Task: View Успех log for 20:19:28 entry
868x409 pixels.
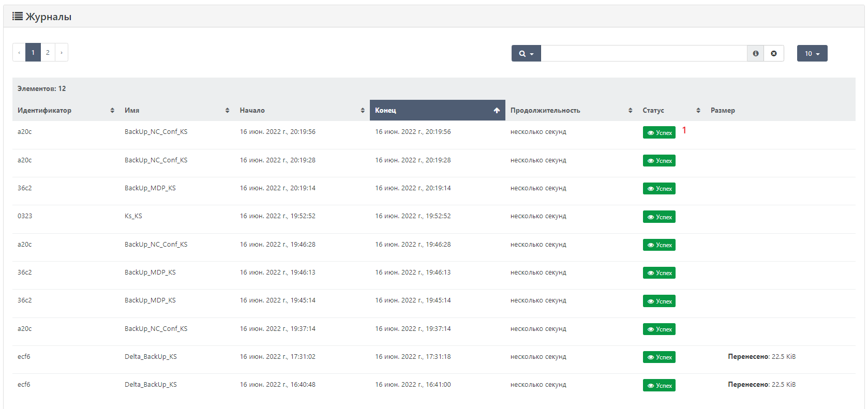Action: [x=659, y=161]
